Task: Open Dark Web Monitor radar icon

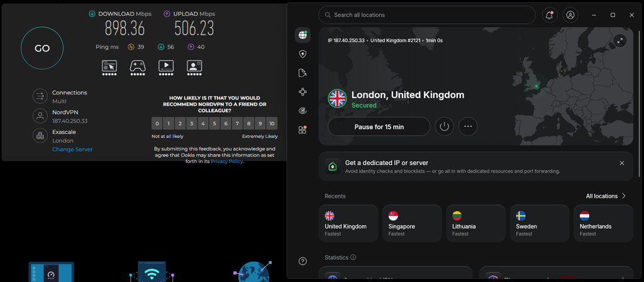Action: tap(303, 111)
